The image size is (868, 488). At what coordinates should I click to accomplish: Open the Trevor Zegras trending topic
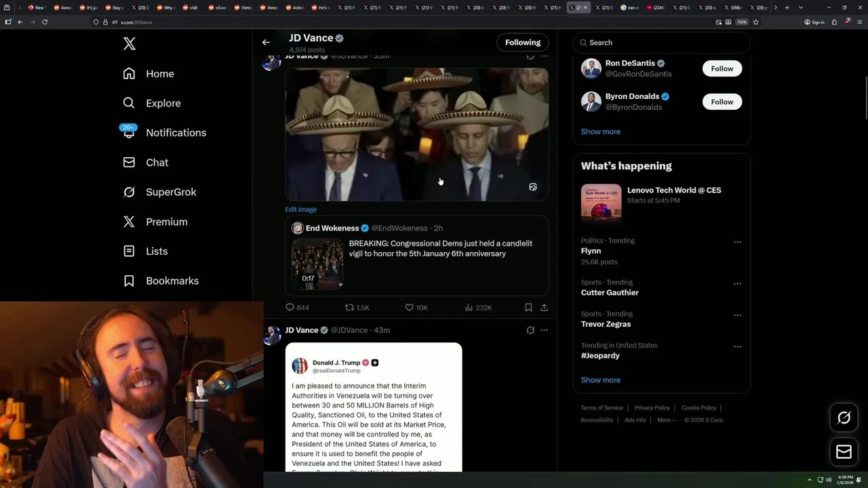[606, 324]
